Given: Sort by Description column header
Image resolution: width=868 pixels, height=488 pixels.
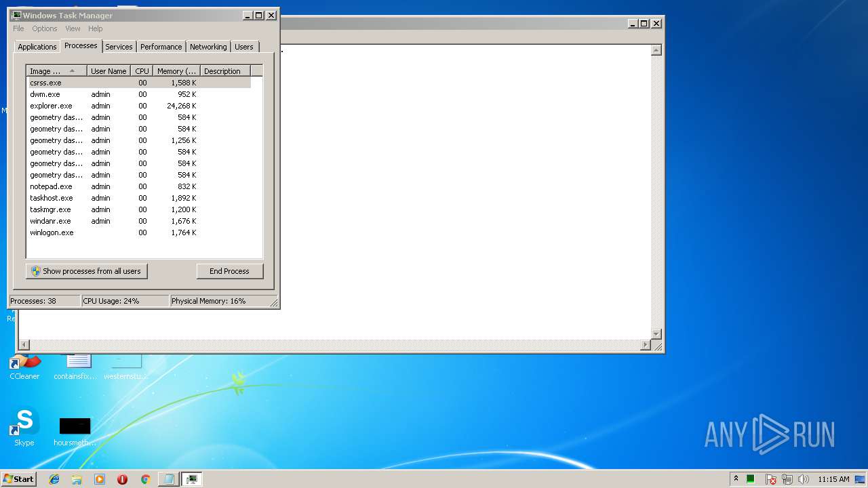Looking at the screenshot, I should tap(225, 71).
